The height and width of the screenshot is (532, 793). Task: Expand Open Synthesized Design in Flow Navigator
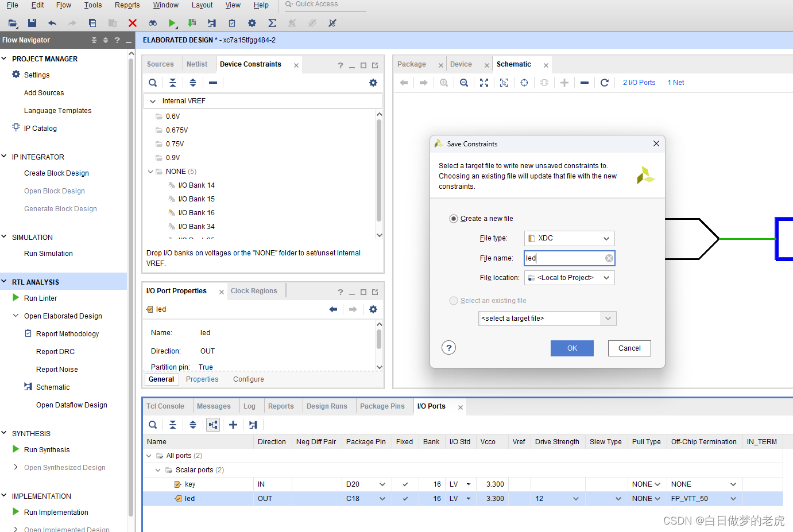coord(16,467)
